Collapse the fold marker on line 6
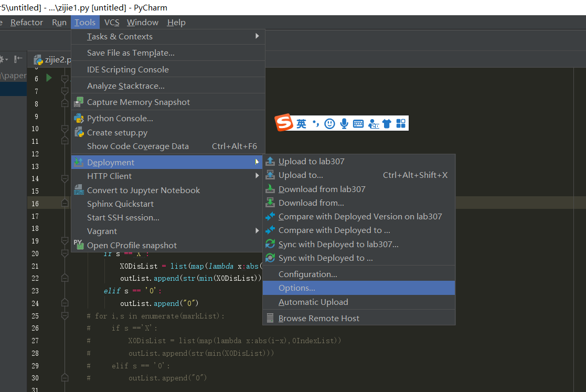586x392 pixels. [x=65, y=79]
